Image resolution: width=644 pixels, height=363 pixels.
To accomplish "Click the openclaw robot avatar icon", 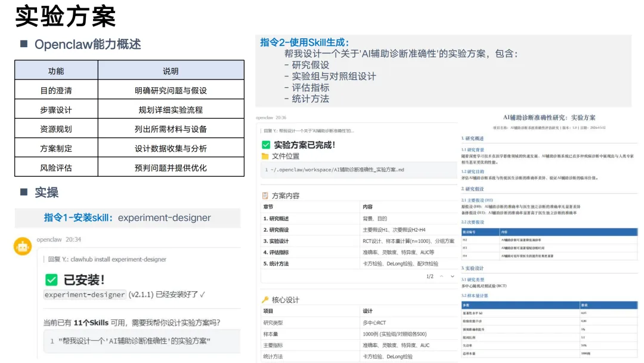I will (x=23, y=246).
